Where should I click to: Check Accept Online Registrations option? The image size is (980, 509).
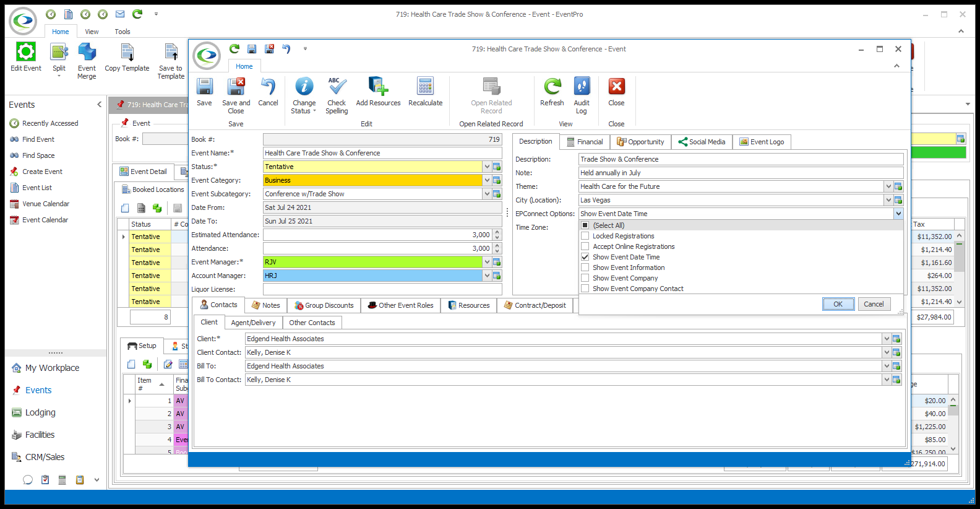585,246
